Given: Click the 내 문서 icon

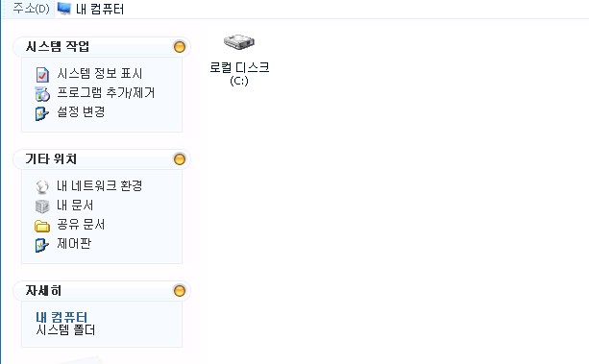Looking at the screenshot, I should [x=42, y=206].
